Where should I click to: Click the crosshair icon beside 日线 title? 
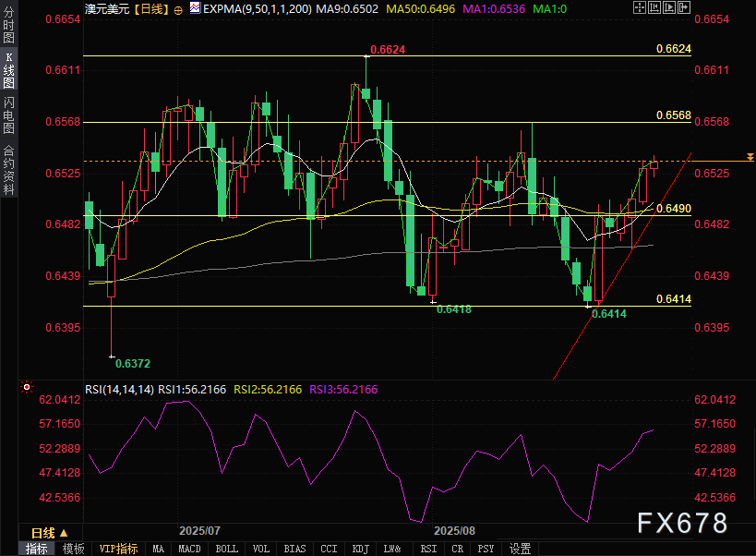click(177, 7)
